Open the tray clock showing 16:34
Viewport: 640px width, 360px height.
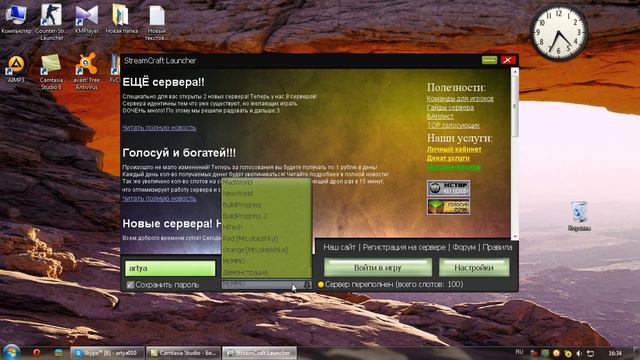tap(615, 353)
